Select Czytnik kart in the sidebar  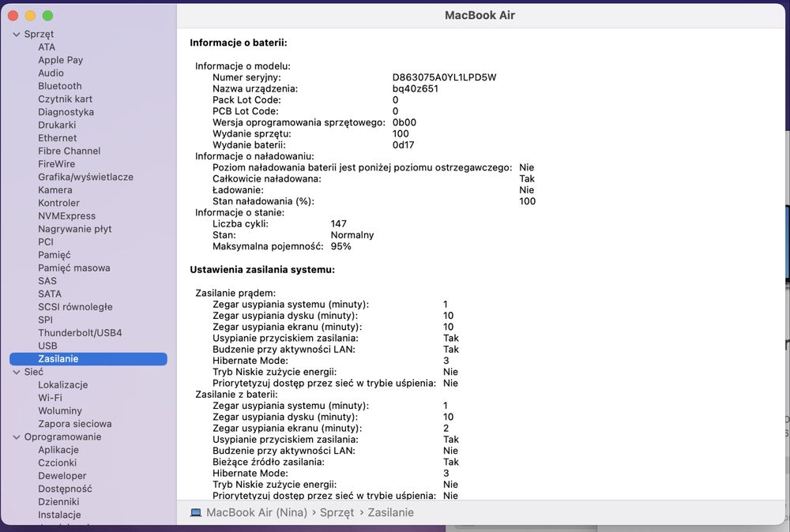pos(66,99)
